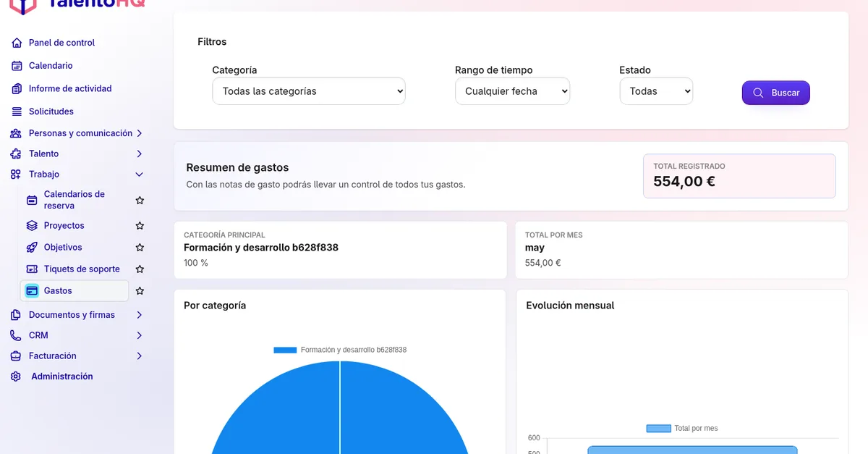
Task: Toggle the favorite star for Objetivos
Action: (140, 248)
